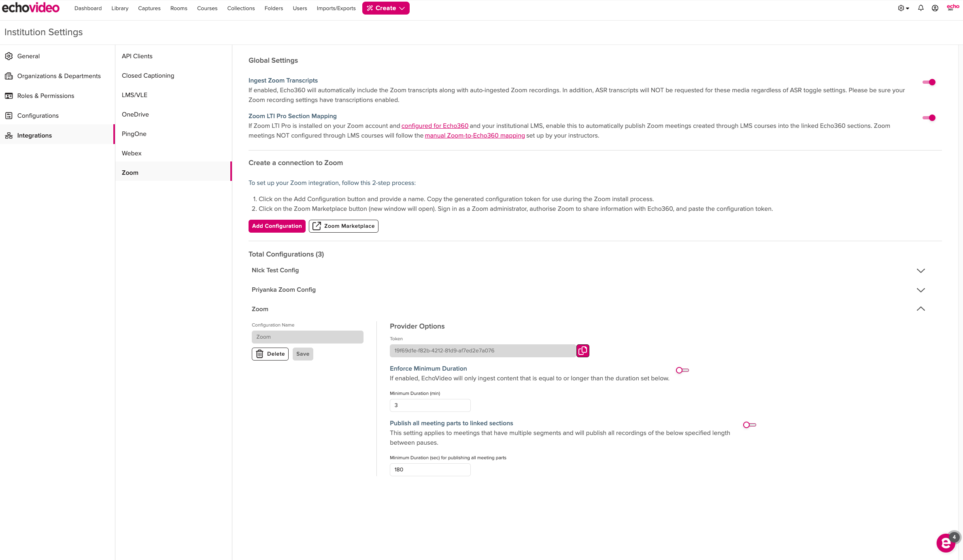Open manual Zoom-to-Echo360 mapping link
963x560 pixels.
point(475,136)
